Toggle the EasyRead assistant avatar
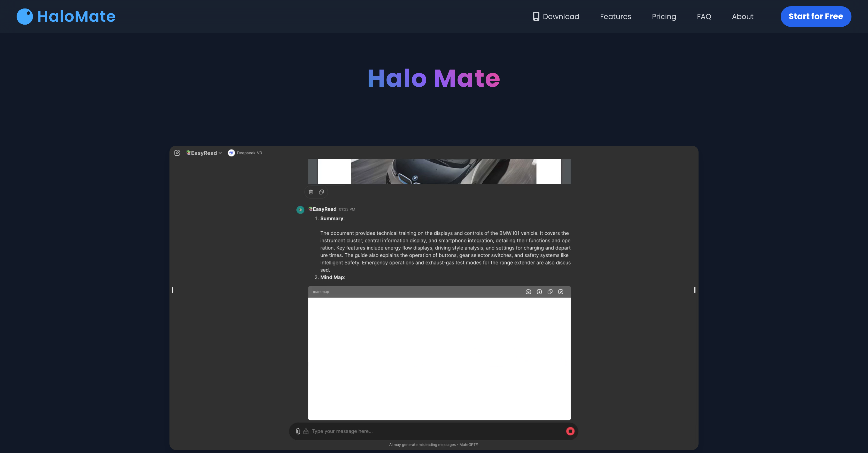 tap(300, 209)
